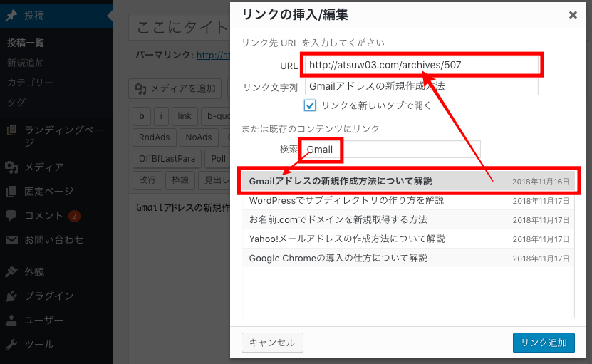Click the RndAds quicktag button
The image size is (592, 364).
(x=155, y=137)
